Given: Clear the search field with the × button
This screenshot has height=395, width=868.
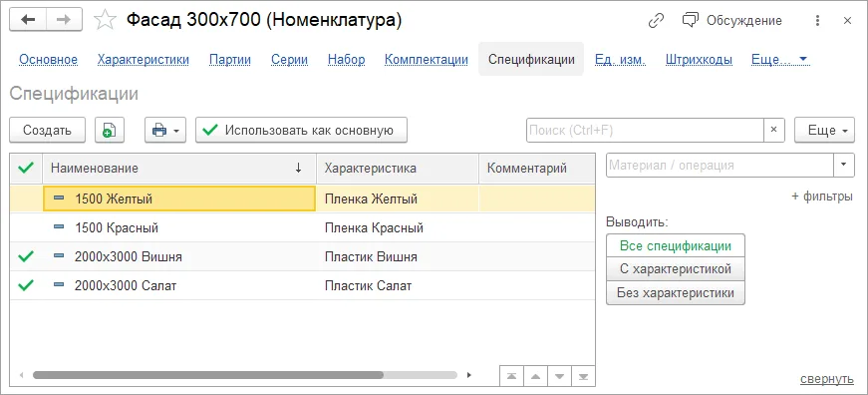Looking at the screenshot, I should [774, 131].
